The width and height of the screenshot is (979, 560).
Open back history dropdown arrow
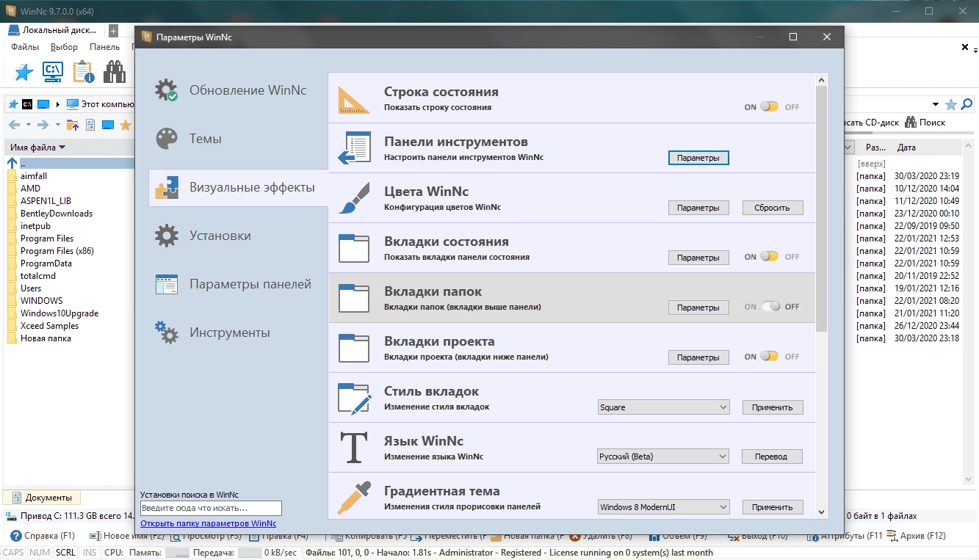pos(27,125)
